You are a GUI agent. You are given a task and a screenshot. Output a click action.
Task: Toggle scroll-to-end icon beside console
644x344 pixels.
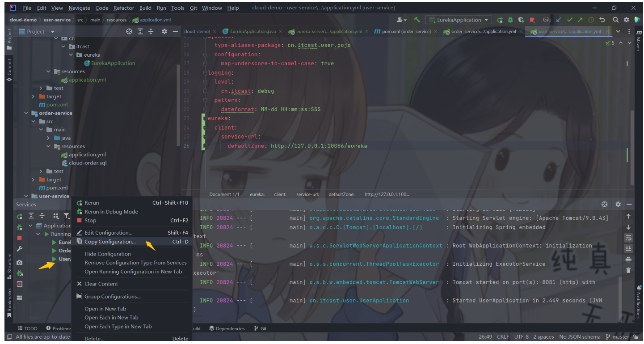[628, 248]
